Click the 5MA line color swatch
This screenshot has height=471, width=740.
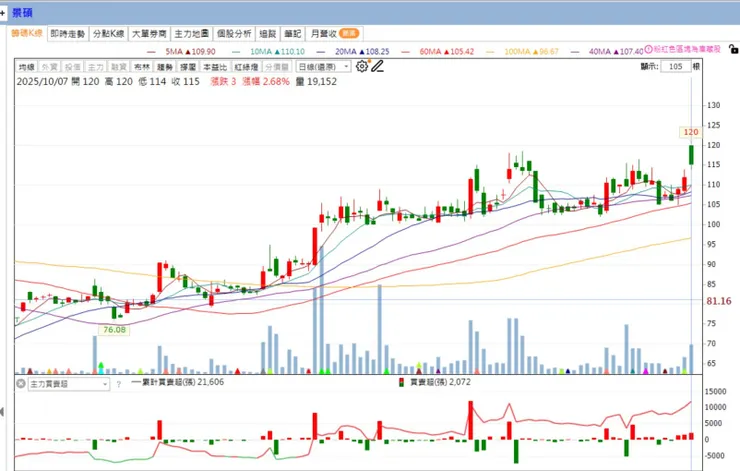point(151,52)
